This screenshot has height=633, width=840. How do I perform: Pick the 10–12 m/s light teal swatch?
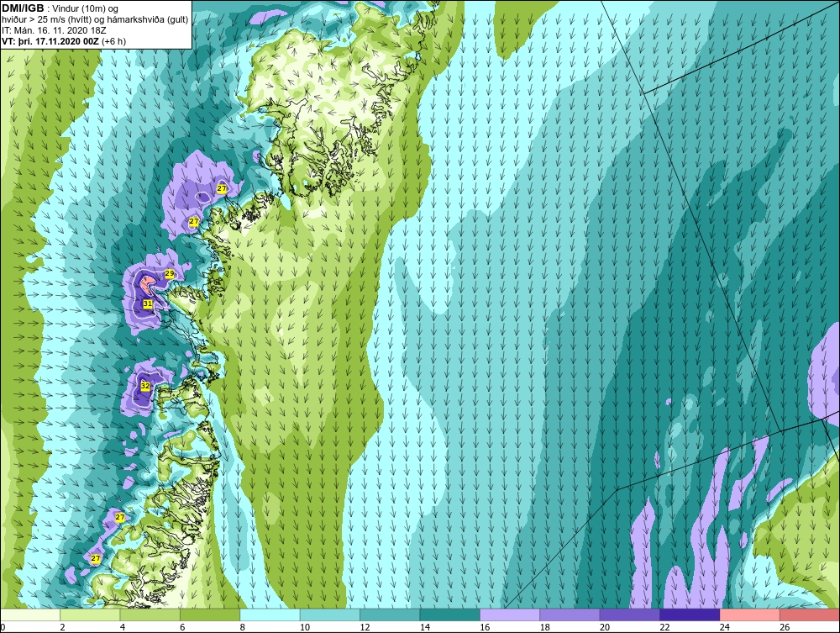[x=330, y=615]
